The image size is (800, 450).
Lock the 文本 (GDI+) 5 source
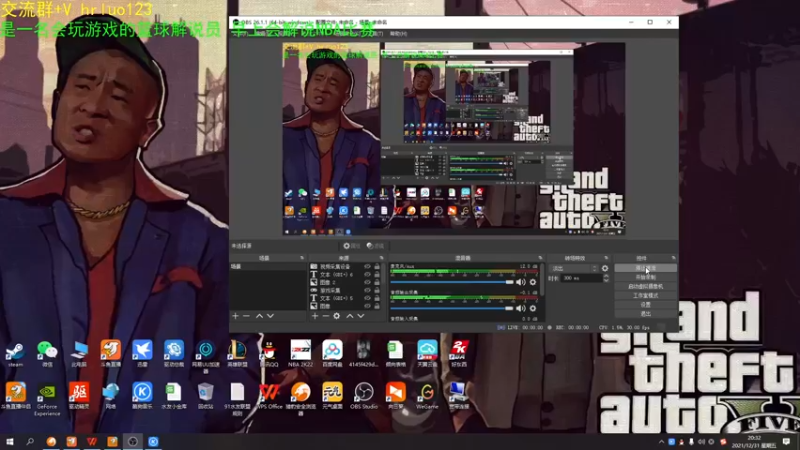[x=377, y=298]
